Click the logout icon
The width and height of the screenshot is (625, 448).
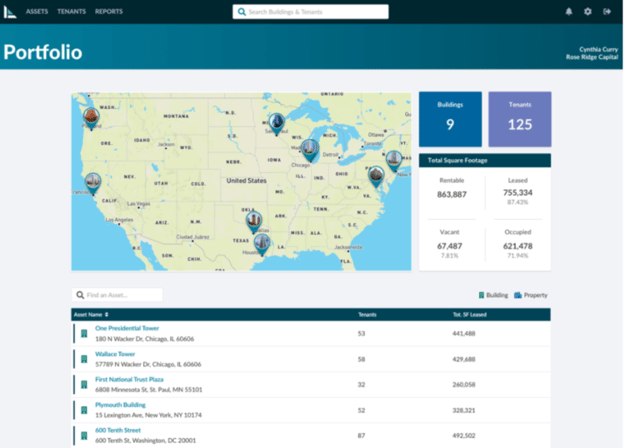[607, 12]
